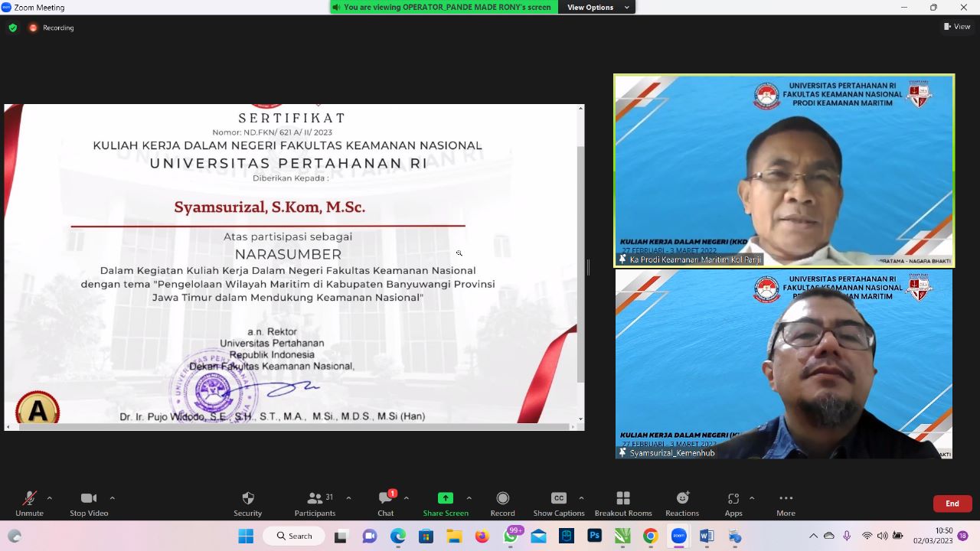This screenshot has width=980, height=551.
Task: Click the panel divider handle beside the shared screen
Action: [x=588, y=267]
